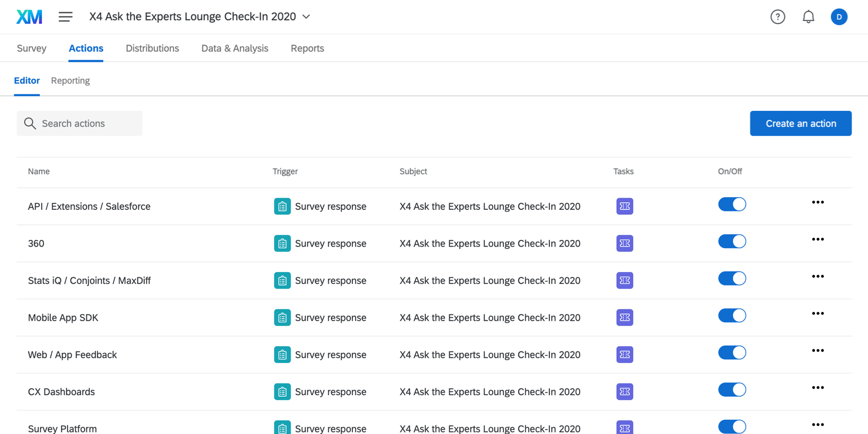Open the user account avatar D
Viewport: 868px width, 434px height.
(x=839, y=17)
